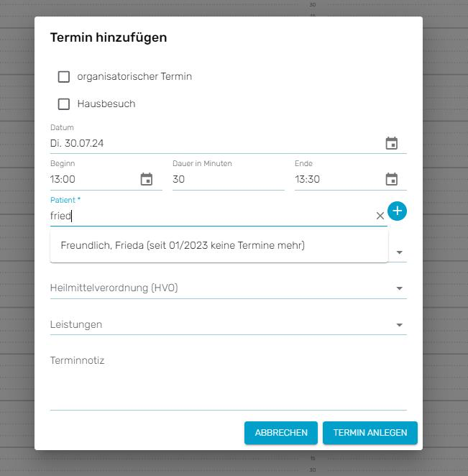Open the Datum calendar picker icon

[392, 143]
